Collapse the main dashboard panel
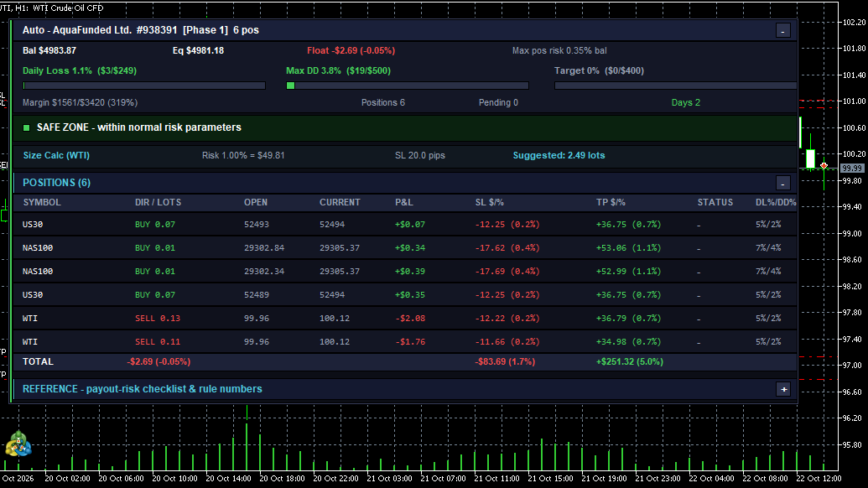Image resolution: width=868 pixels, height=488 pixels. pos(782,30)
